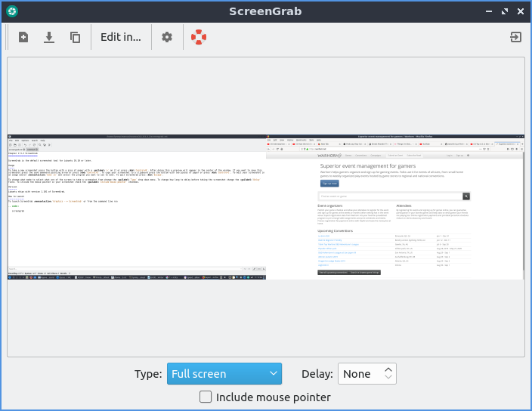
Task: Minimize the ScreenGrab window
Action: click(x=484, y=11)
